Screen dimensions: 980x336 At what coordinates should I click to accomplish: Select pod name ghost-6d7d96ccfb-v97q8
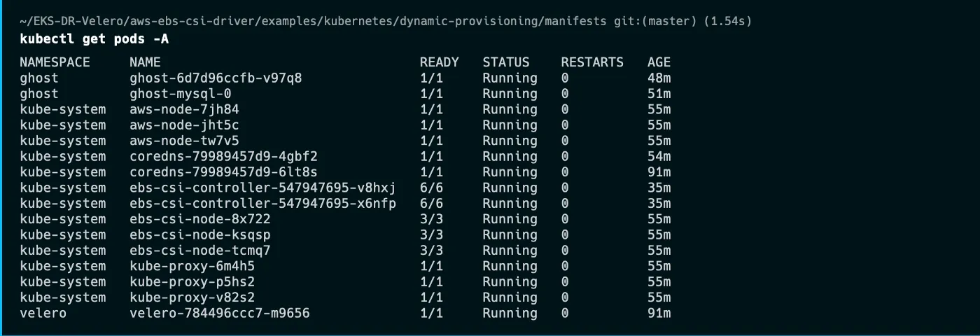click(216, 78)
